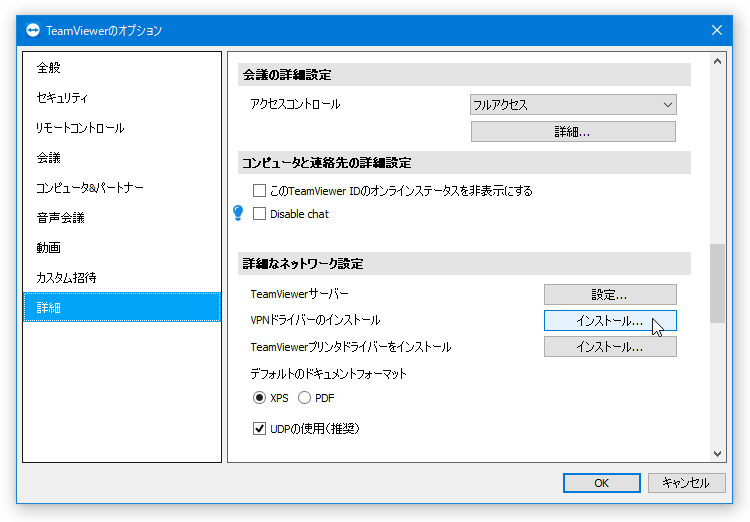The width and height of the screenshot is (750, 522).
Task: Click the VPNドライバーのインストール label
Action: (315, 320)
